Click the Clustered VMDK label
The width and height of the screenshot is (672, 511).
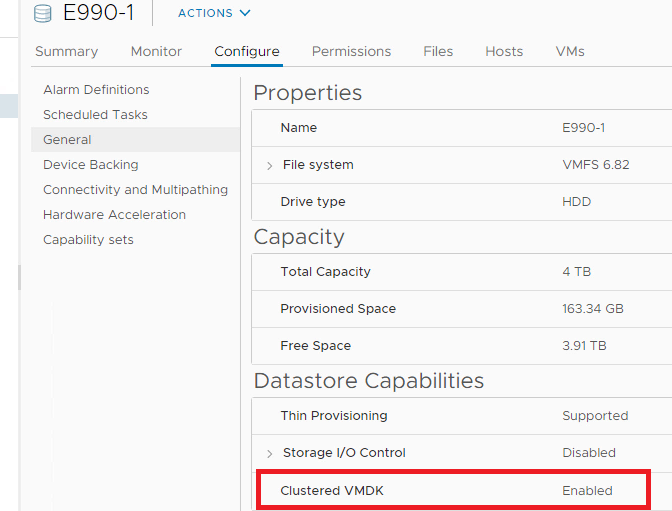pyautogui.click(x=332, y=491)
